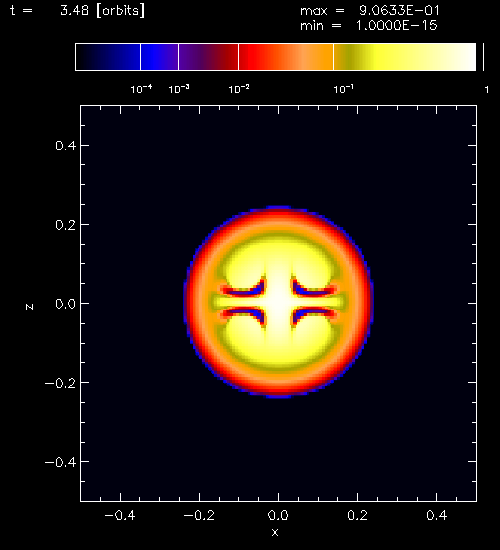Click the purple-to-red colorbar segment

(x=208, y=57)
